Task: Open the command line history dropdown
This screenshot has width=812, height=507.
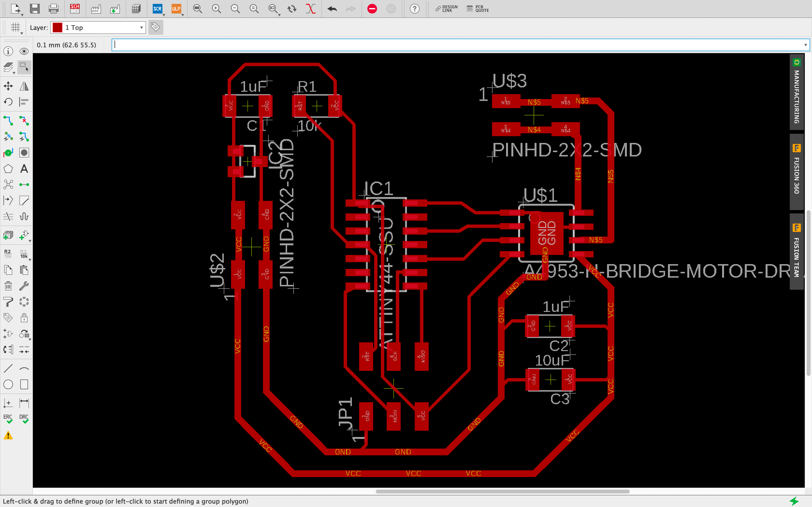Action: 805,45
